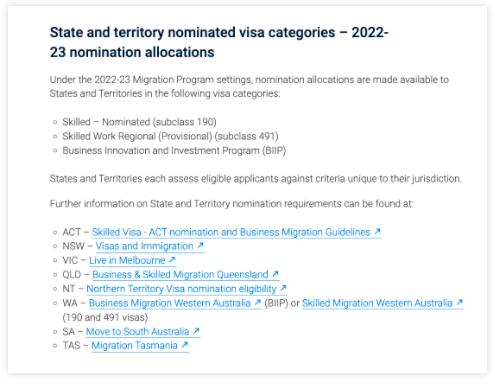Image resolution: width=495 pixels, height=384 pixels.
Task: Open the ACT nomination and Business Migration Guidelines link
Action: click(236, 232)
